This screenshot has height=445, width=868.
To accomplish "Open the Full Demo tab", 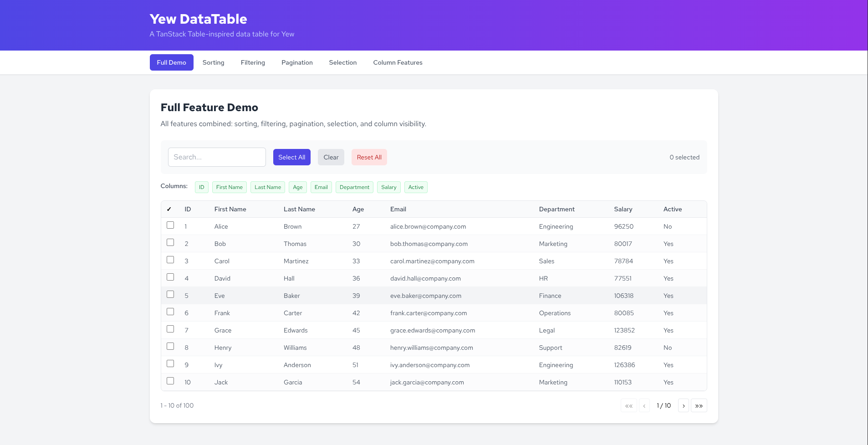I will (172, 62).
